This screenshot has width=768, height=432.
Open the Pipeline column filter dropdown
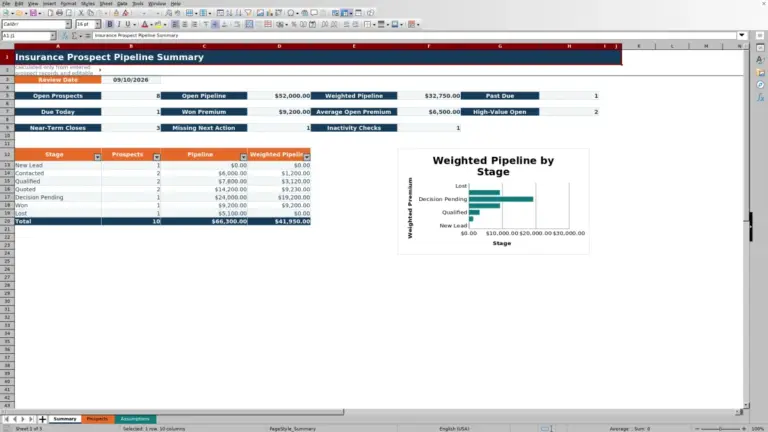click(x=243, y=157)
